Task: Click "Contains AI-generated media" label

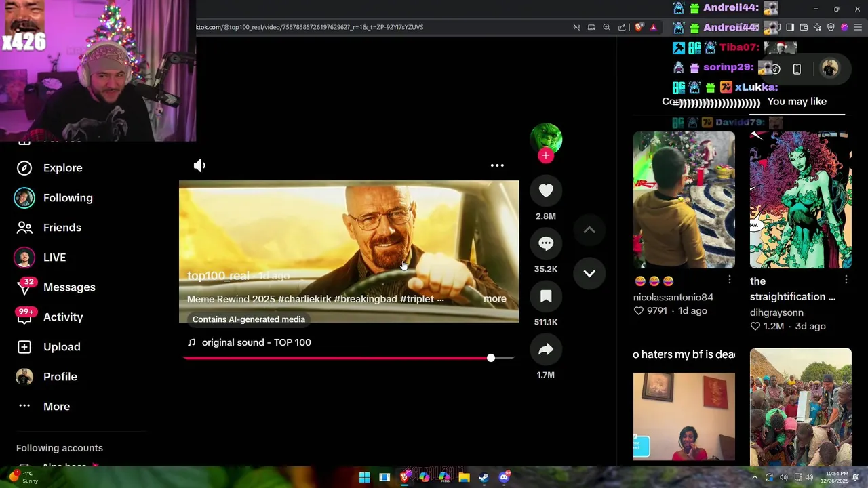Action: [249, 319]
